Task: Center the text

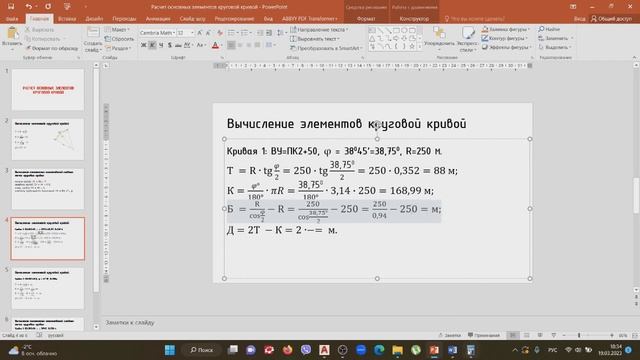Action: [x=240, y=45]
